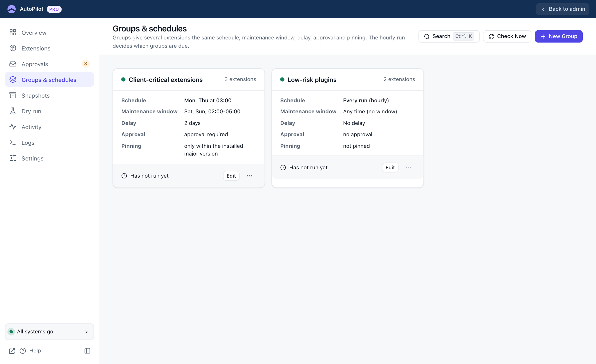596x364 pixels.
Task: Edit the Low-risk plugins group
Action: (390, 168)
